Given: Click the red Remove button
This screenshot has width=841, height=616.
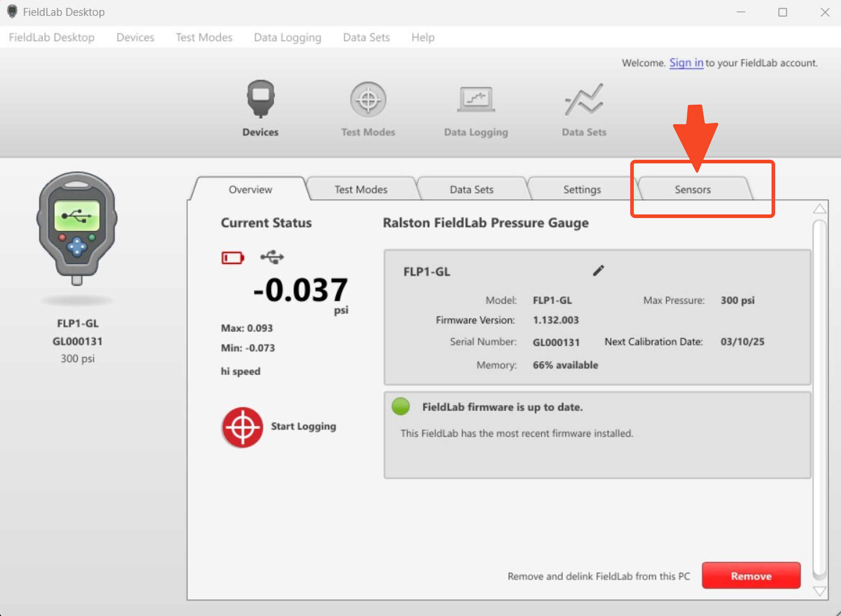Looking at the screenshot, I should (x=751, y=576).
